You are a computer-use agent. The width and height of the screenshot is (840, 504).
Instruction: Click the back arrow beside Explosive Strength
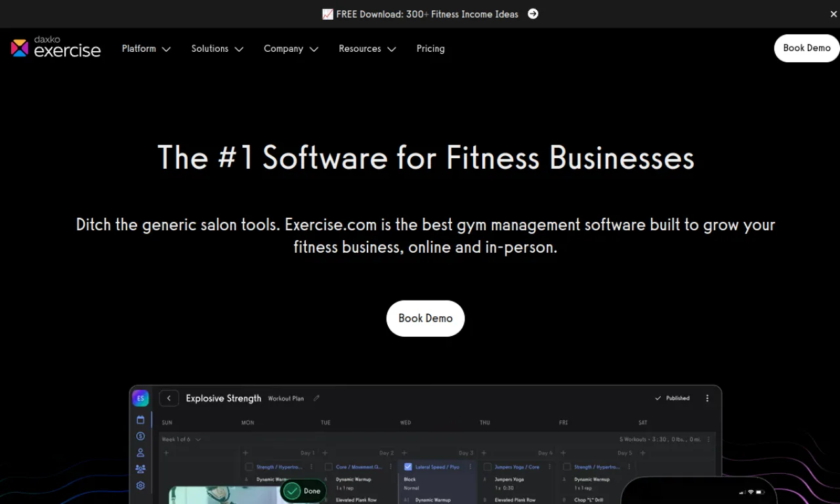pyautogui.click(x=169, y=398)
